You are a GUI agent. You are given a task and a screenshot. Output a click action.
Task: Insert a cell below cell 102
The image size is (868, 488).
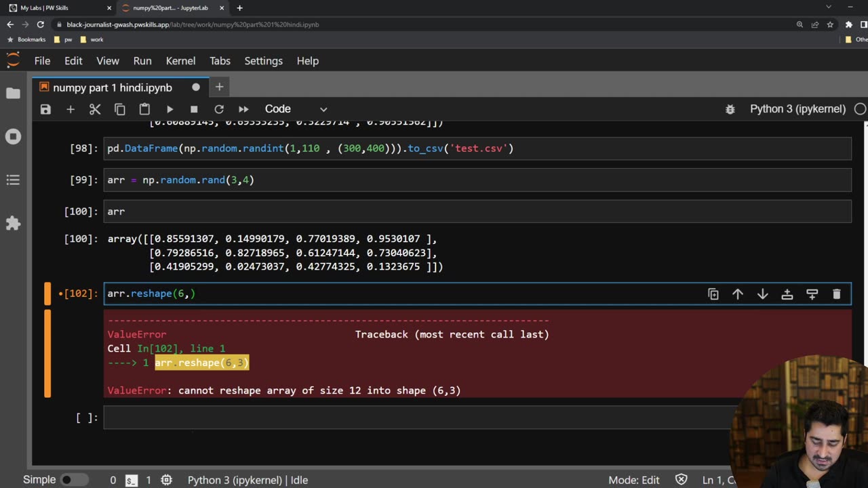812,294
